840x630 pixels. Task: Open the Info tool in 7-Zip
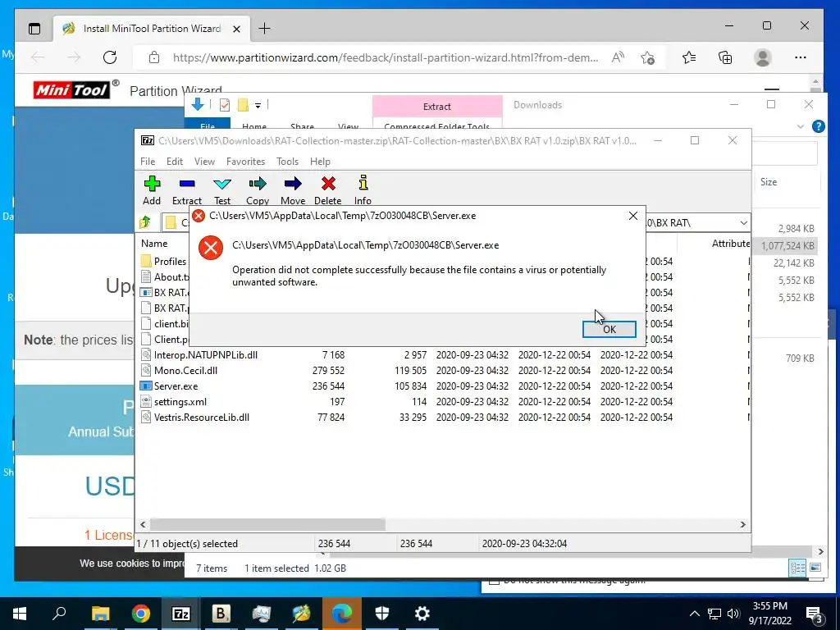pos(363,190)
